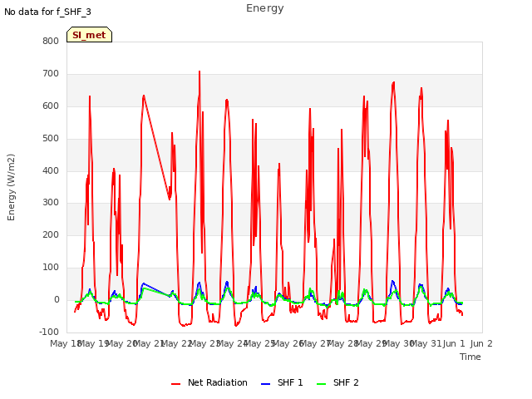Toggle SHF 1 series in legend

(x=282, y=382)
